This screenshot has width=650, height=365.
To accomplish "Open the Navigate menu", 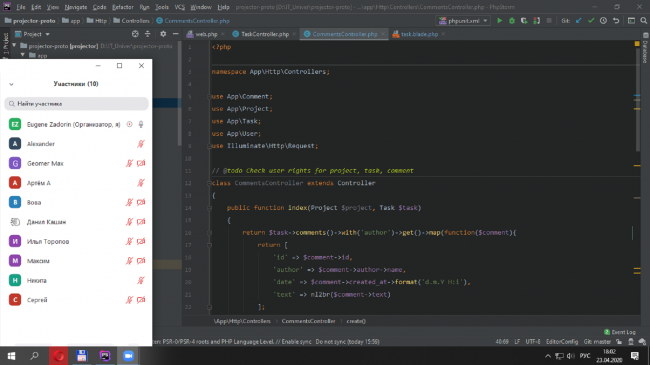I will tap(76, 7).
